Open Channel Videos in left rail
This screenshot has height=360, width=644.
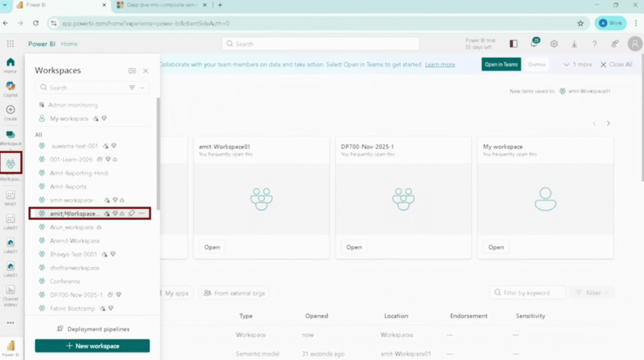(10, 296)
